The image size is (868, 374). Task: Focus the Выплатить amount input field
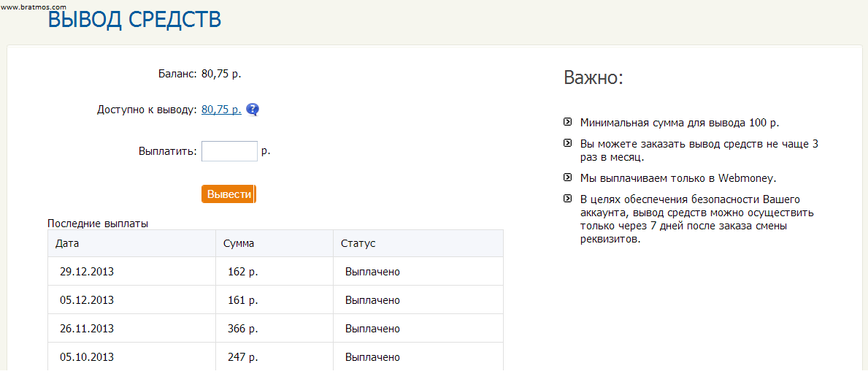pyautogui.click(x=229, y=151)
